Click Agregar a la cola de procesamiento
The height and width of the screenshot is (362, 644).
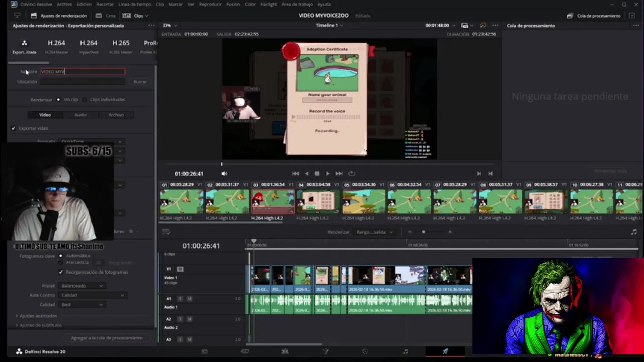tap(107, 338)
